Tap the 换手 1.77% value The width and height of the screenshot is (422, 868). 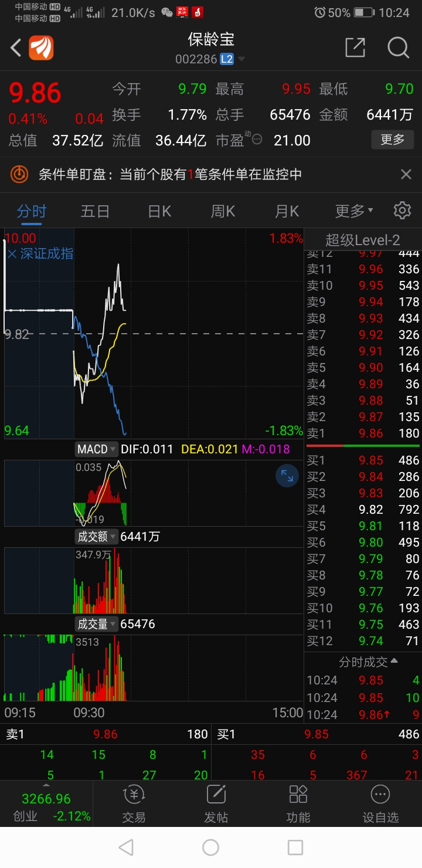point(187,114)
